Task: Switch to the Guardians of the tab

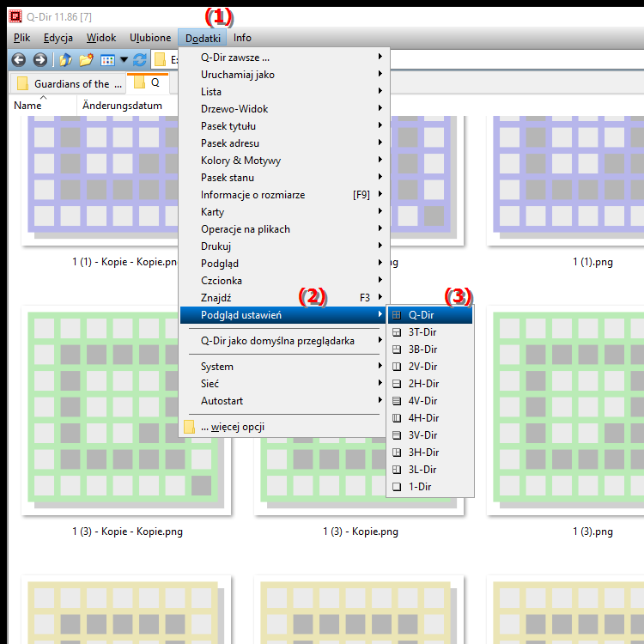Action: coord(68,84)
